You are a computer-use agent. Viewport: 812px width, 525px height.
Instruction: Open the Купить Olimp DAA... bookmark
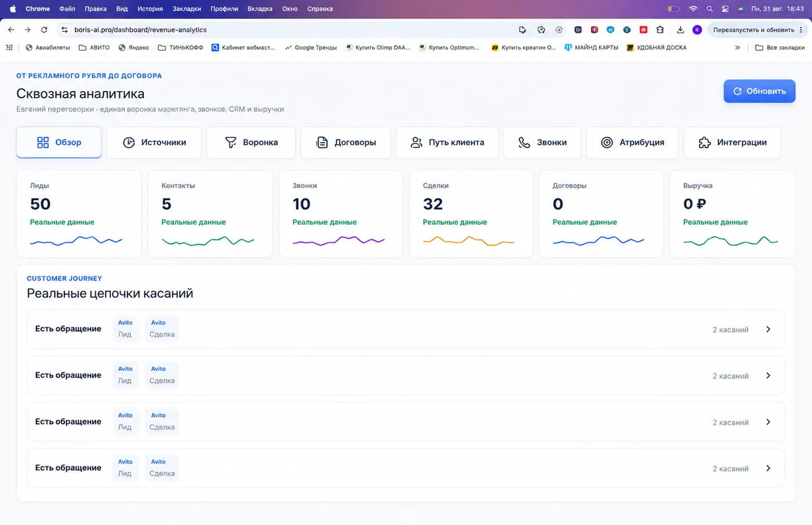378,48
